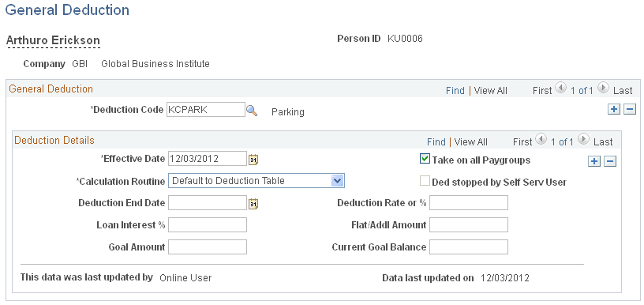Click Last in Deduction Details navigation
This screenshot has width=644, height=305.
(603, 141)
